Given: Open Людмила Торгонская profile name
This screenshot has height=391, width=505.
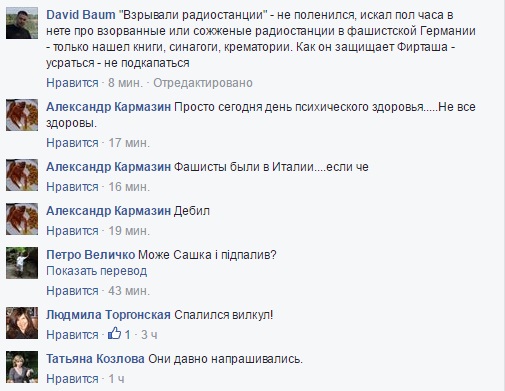Looking at the screenshot, I should [x=108, y=315].
